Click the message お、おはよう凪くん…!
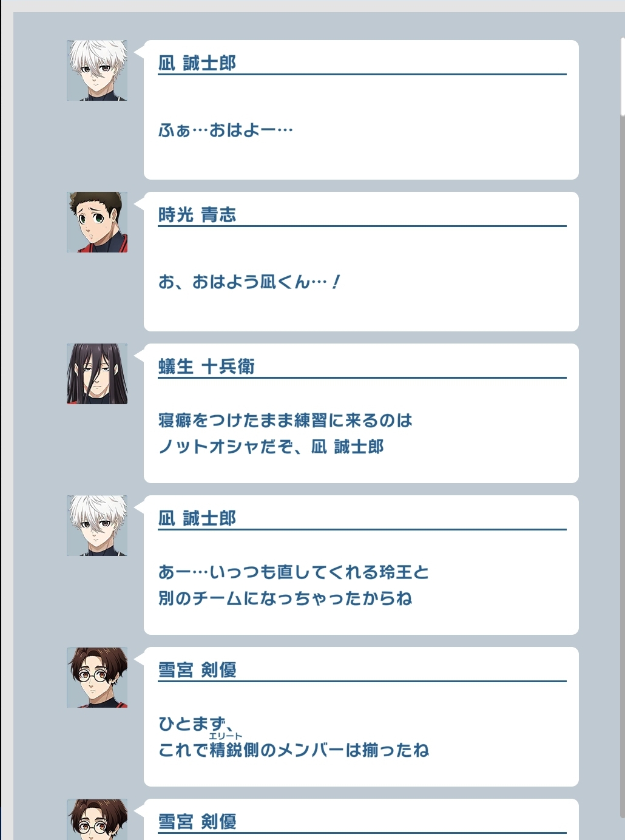 (249, 282)
